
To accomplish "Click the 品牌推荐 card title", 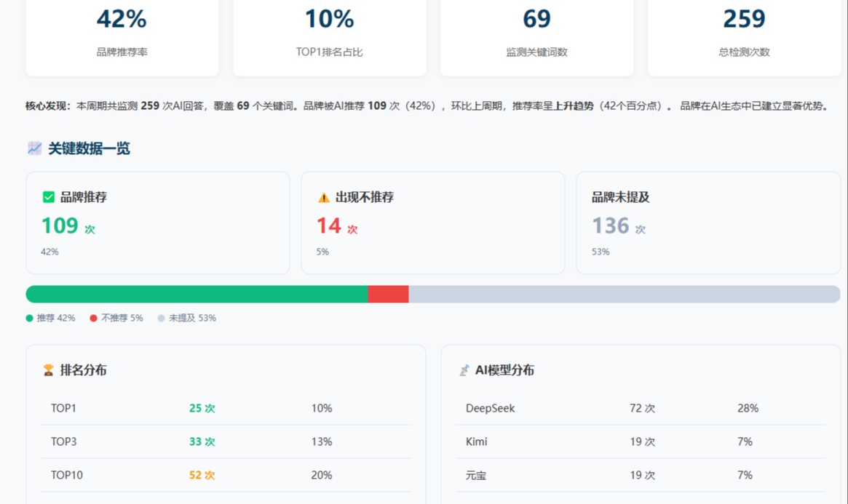I will point(83,197).
